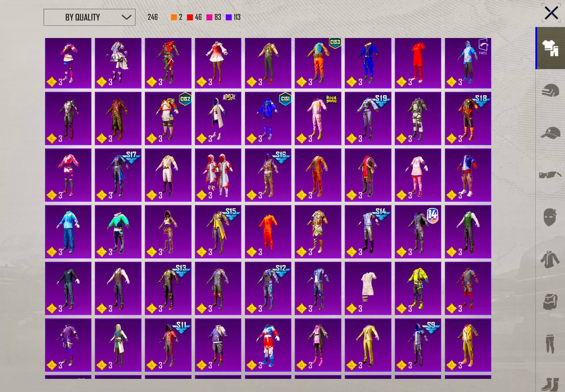Filter by the red quality swatch
565x392 pixels.
click(x=190, y=17)
